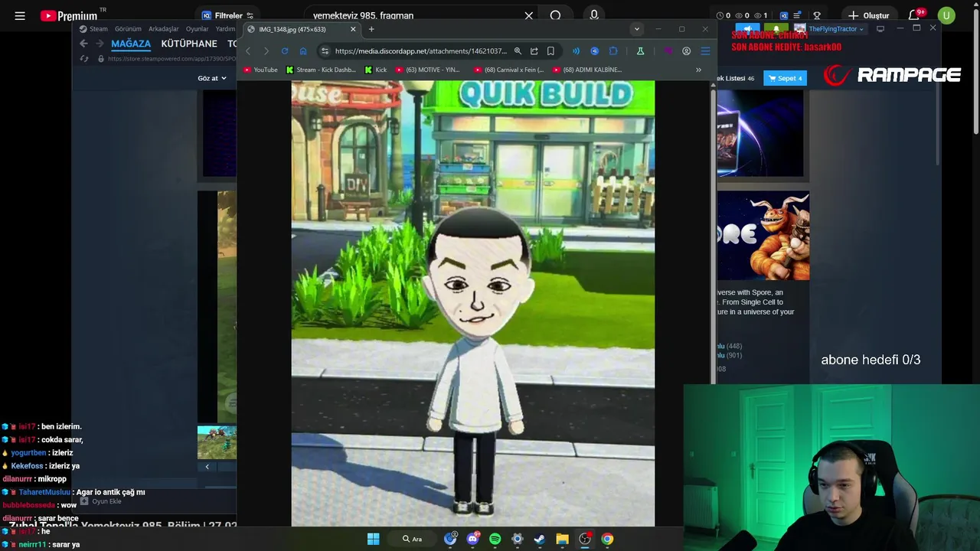This screenshot has width=980, height=551.
Task: Go back in the Steam window
Action: 83,44
